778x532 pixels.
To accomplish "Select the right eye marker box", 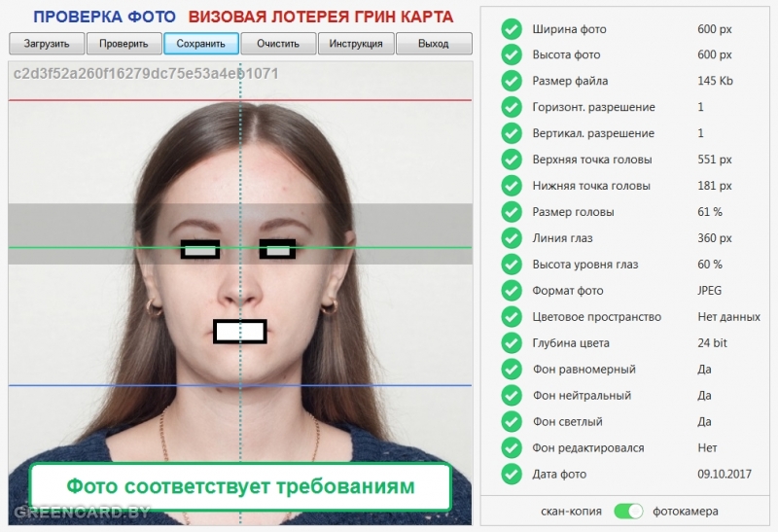I will coord(277,250).
